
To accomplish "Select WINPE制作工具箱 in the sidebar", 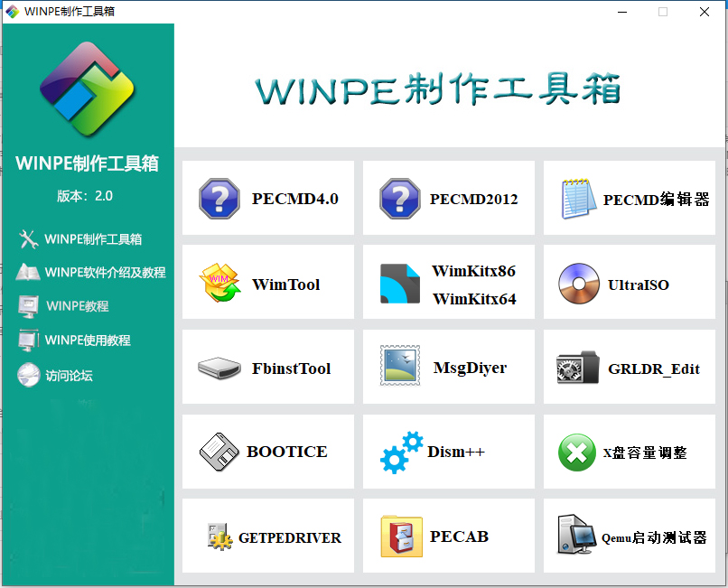I will [92, 239].
